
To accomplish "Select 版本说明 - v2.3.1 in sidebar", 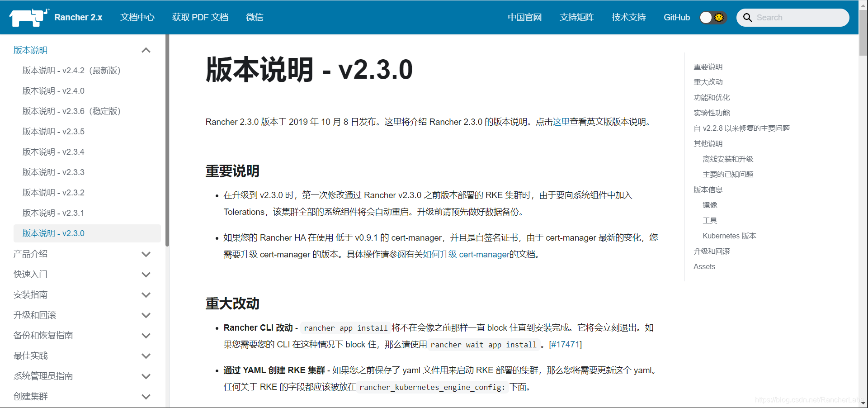I will pos(87,213).
